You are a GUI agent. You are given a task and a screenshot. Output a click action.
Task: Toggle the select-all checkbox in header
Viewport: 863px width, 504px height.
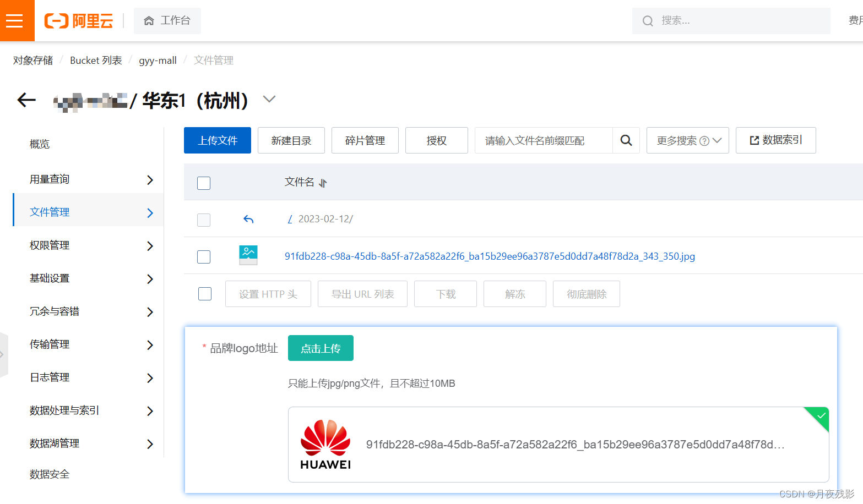coord(204,183)
